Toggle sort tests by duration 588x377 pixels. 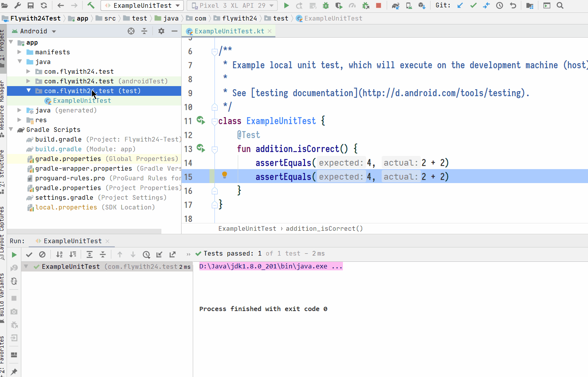[x=73, y=254]
